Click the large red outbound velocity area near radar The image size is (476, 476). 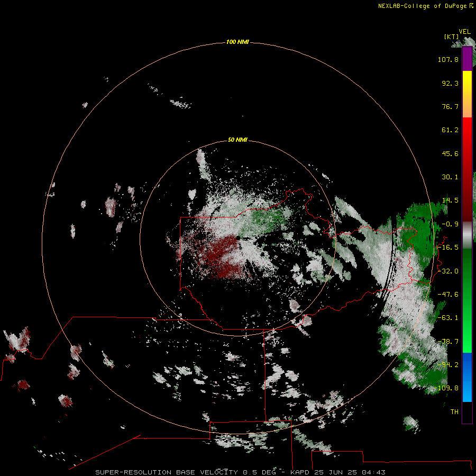point(224,257)
